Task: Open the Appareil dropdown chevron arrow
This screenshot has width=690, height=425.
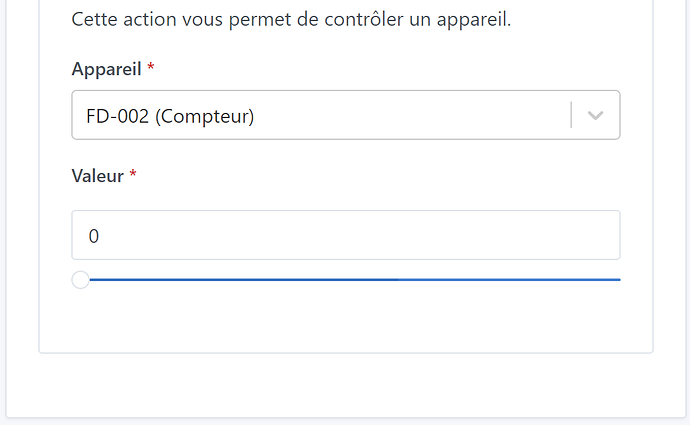Action: coord(596,116)
